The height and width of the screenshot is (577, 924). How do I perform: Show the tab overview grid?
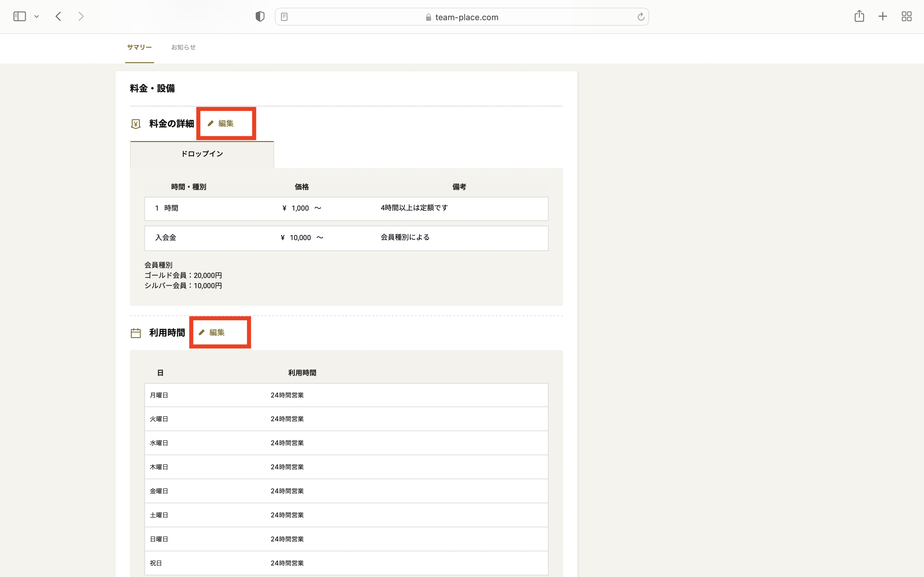pyautogui.click(x=906, y=16)
